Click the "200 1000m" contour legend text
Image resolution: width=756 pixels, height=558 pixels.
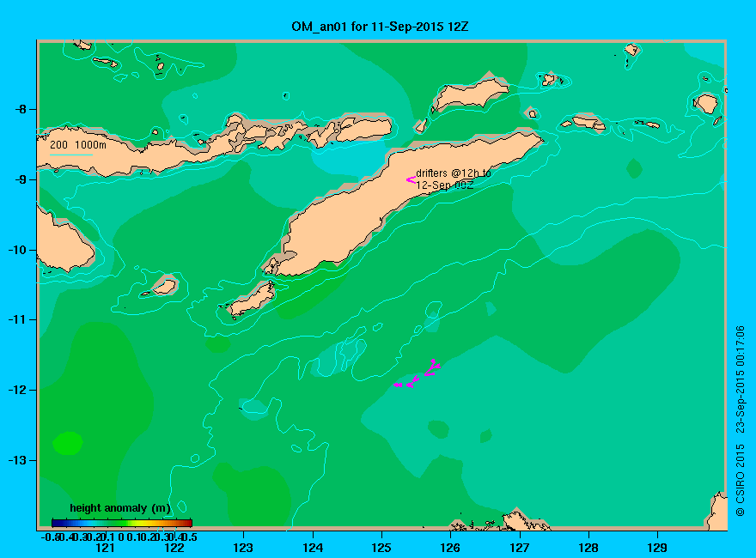click(x=78, y=144)
